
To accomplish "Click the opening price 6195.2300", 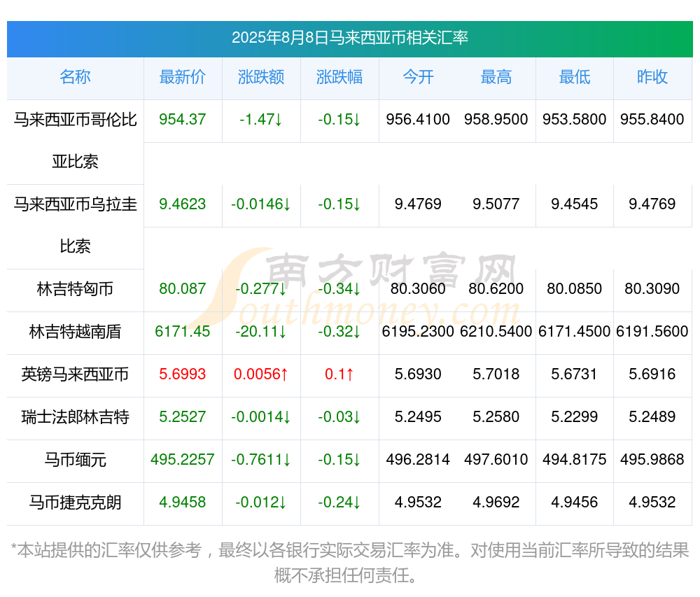I will click(418, 332).
